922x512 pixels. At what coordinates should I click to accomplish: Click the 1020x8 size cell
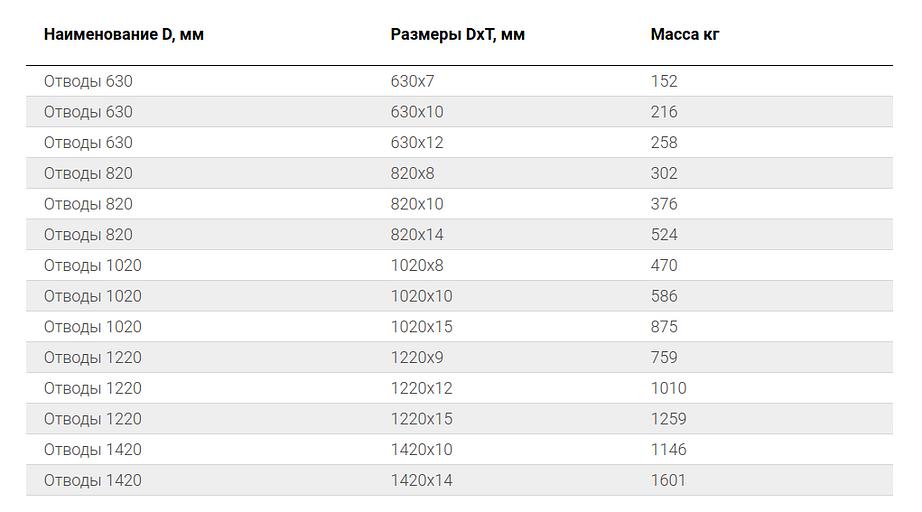pyautogui.click(x=417, y=266)
